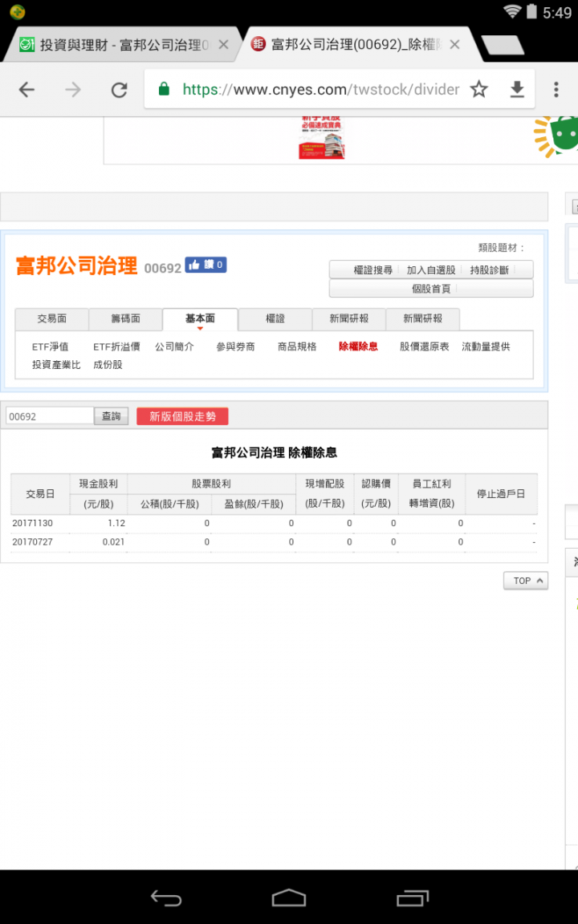Viewport: 578px width, 924px height.
Task: Tap the Wi-Fi status icon
Action: (x=512, y=11)
